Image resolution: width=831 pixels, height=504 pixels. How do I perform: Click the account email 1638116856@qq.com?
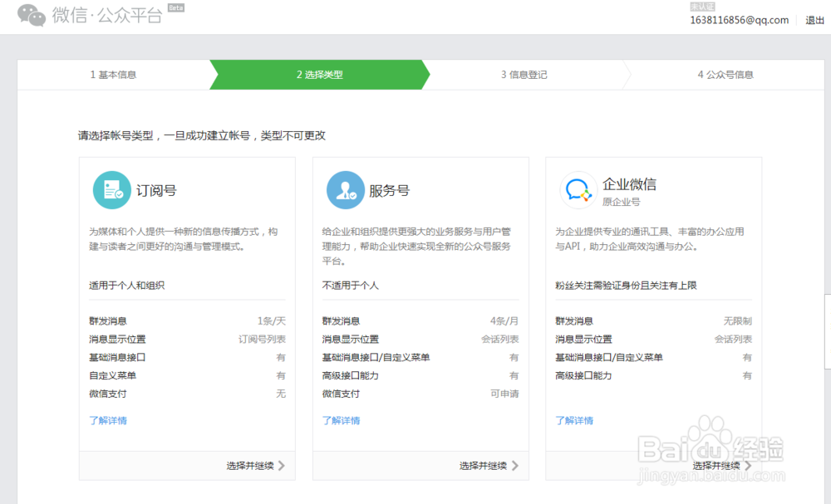[740, 20]
